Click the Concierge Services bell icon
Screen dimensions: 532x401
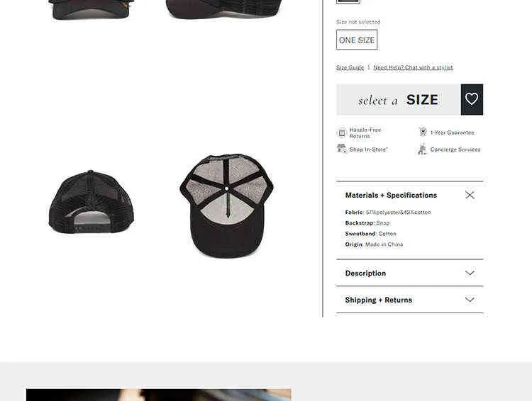coord(423,149)
